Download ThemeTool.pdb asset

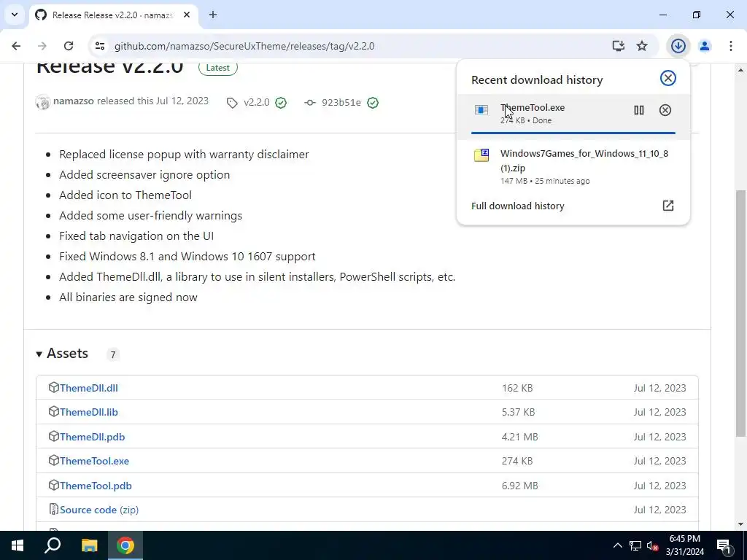[96, 486]
